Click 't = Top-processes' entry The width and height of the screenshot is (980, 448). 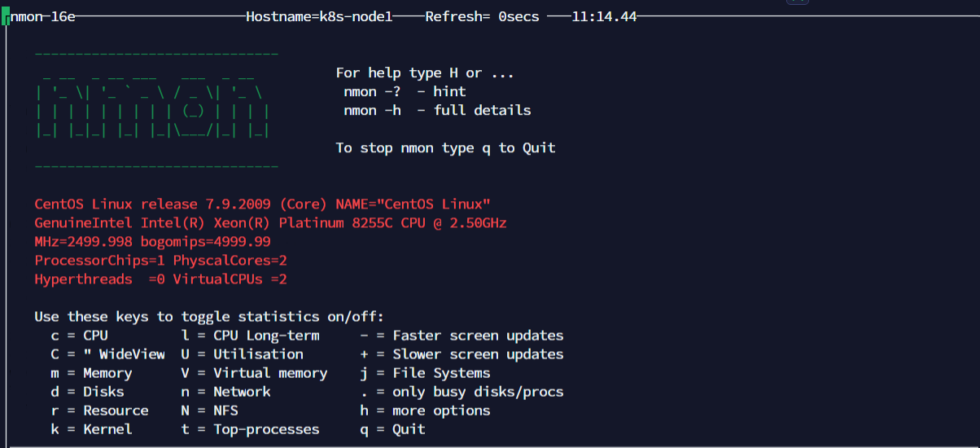(x=250, y=429)
